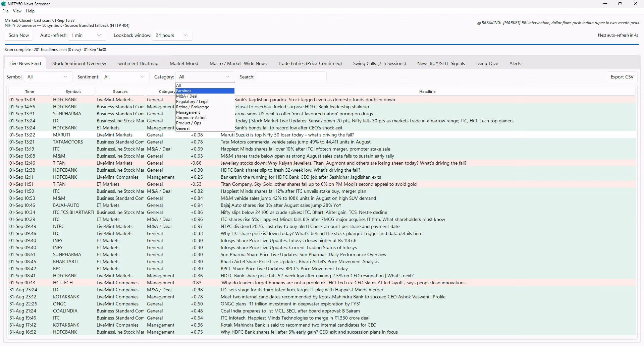644x346 pixels.
Task: Click the Search input field
Action: pyautogui.click(x=291, y=77)
